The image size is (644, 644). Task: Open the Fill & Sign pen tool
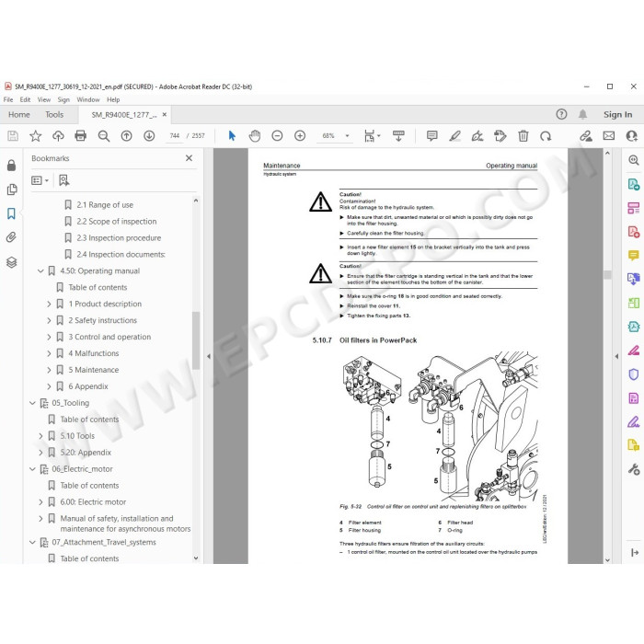click(477, 136)
